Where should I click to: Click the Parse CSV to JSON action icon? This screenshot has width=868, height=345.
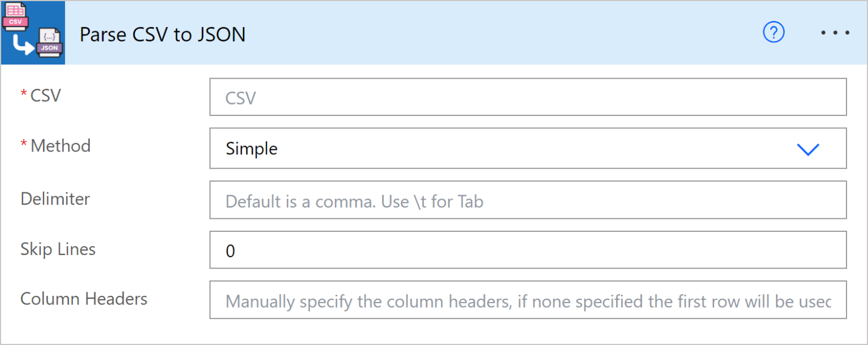tap(33, 32)
